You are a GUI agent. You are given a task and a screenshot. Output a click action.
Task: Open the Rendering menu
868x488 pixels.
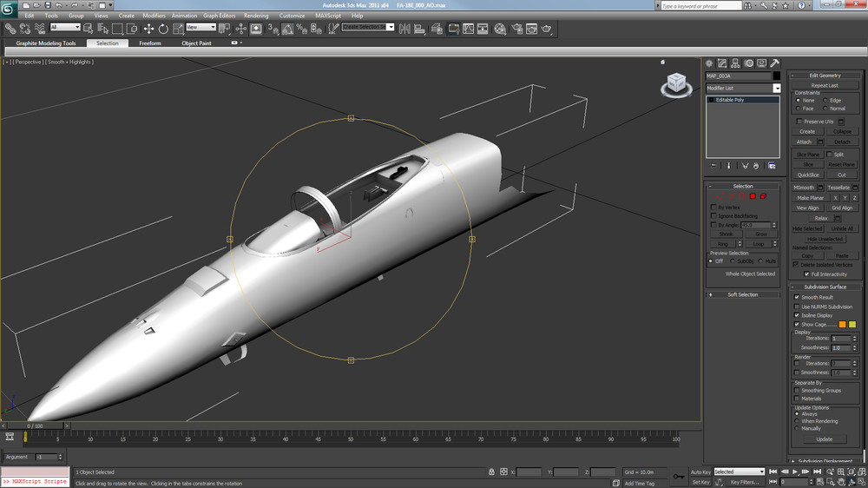point(256,16)
